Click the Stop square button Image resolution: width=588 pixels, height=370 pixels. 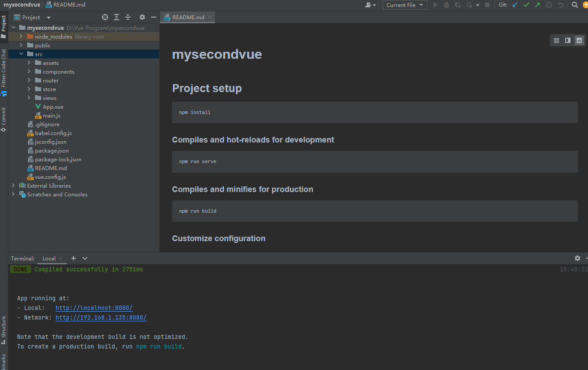point(487,5)
